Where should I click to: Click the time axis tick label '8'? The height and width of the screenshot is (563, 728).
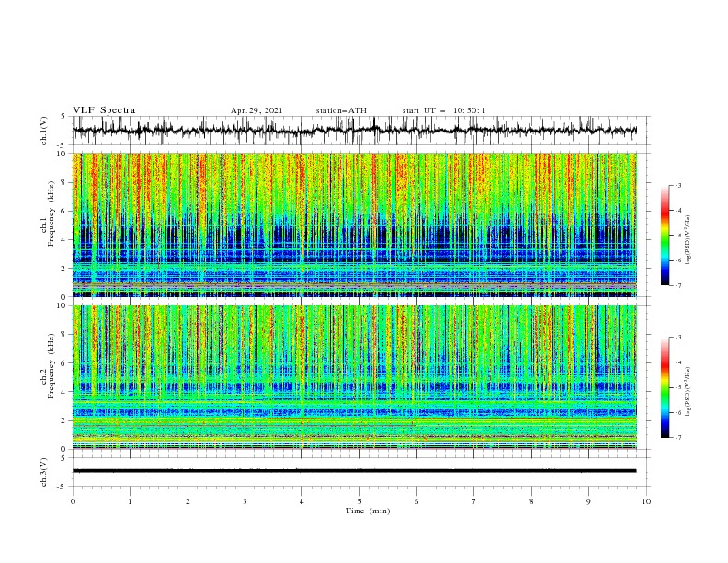click(x=531, y=501)
